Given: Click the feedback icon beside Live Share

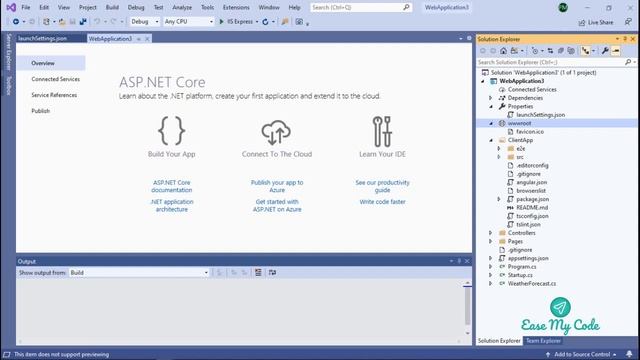Looking at the screenshot, I should click(628, 22).
